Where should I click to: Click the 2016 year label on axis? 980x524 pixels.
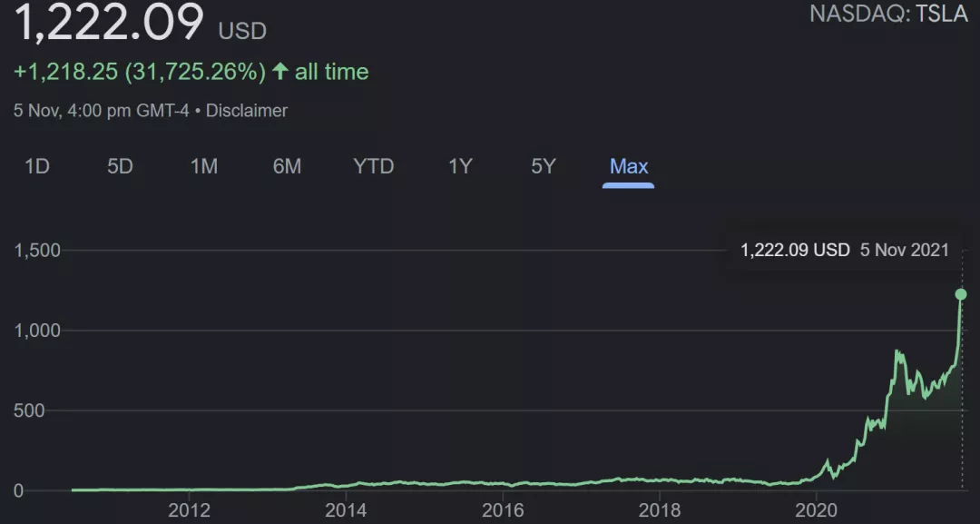(x=503, y=509)
